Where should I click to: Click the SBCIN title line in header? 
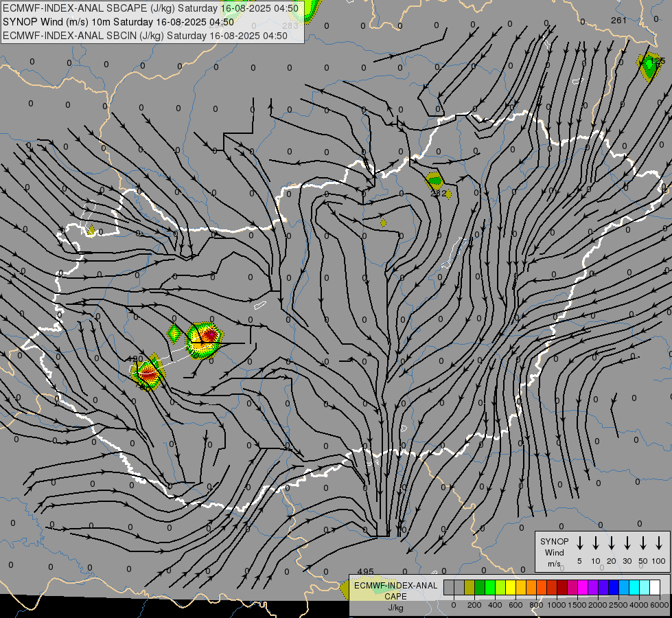(145, 36)
